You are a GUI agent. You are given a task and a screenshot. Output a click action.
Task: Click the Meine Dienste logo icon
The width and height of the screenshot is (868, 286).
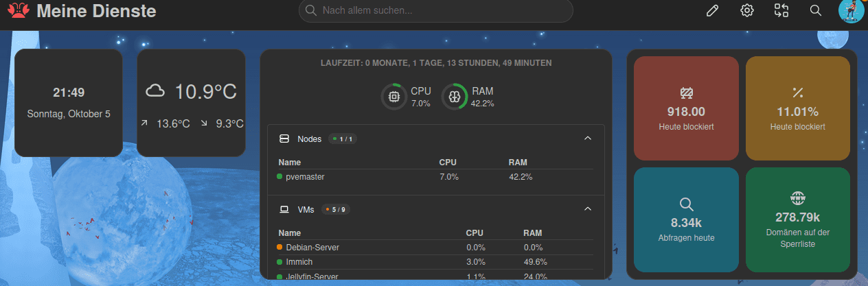click(17, 11)
